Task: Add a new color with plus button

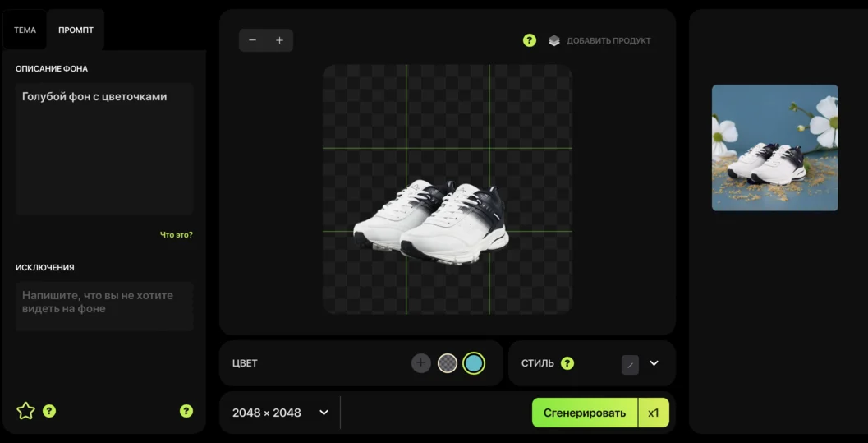Action: coord(421,363)
